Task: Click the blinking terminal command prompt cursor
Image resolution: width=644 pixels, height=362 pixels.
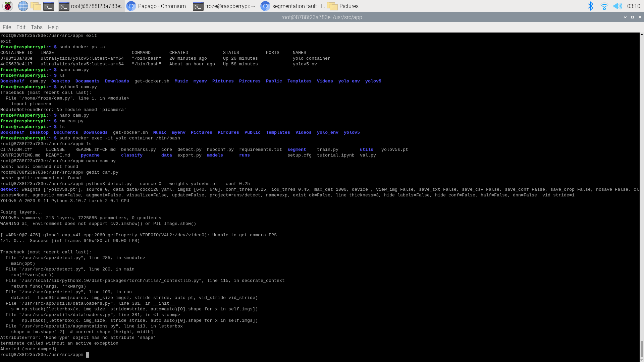Action: click(x=88, y=355)
